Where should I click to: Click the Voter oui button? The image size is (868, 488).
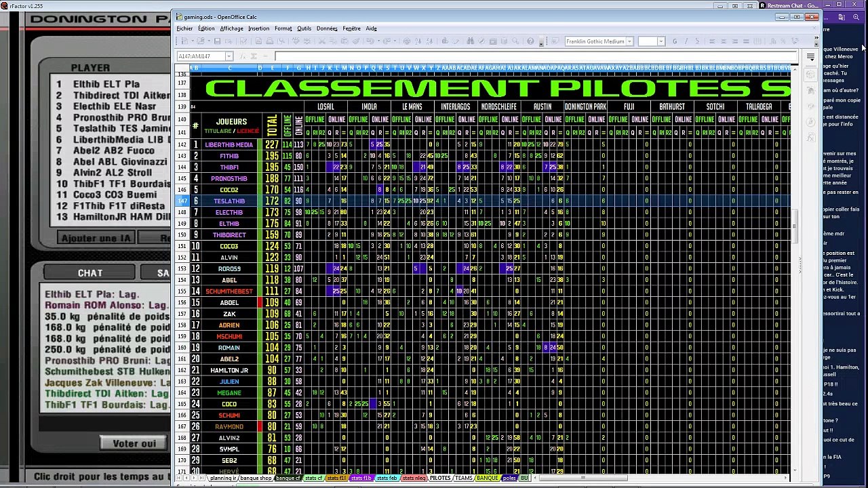pyautogui.click(x=134, y=443)
